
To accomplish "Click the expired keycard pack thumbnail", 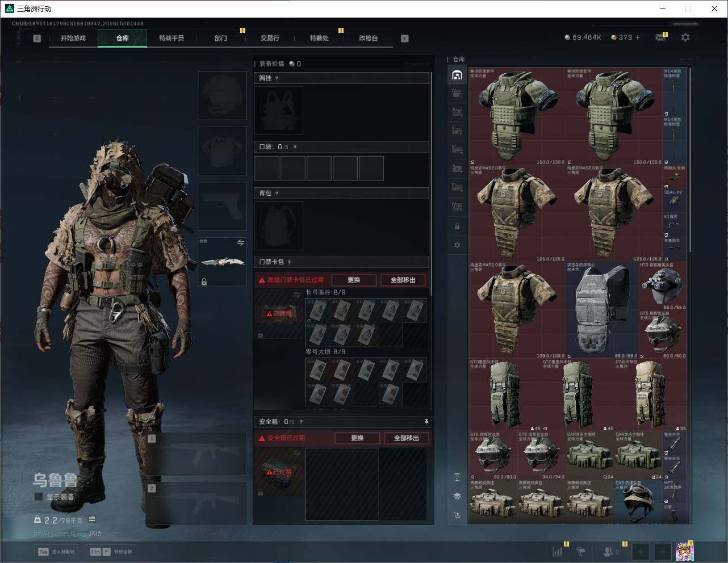I will (x=279, y=313).
